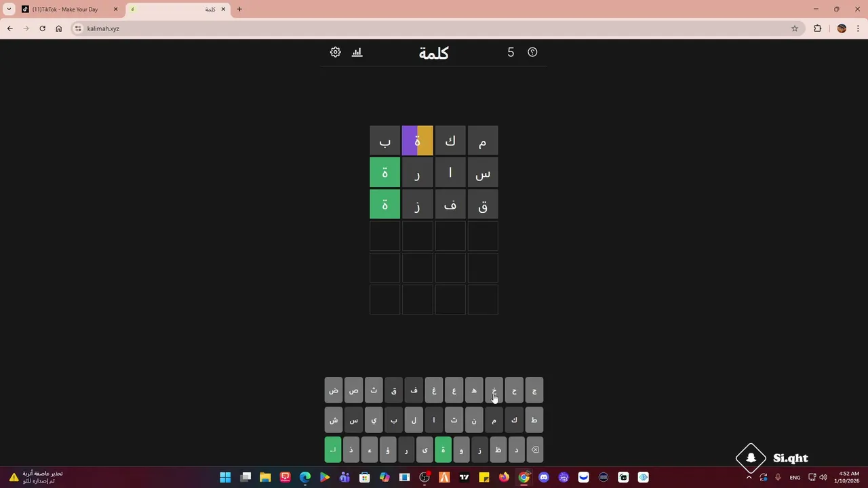This screenshot has height=488, width=868.
Task: Tap the ا key on keyboard
Action: (434, 420)
